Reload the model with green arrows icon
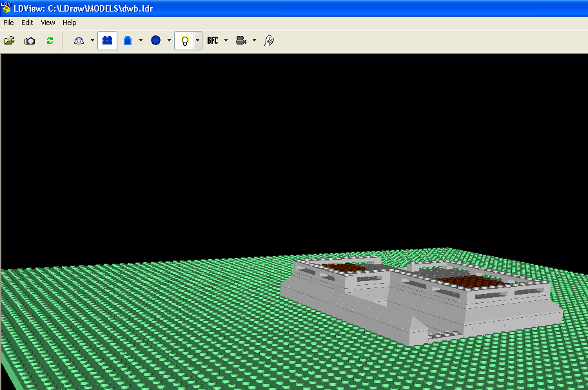588x390 pixels. 50,41
